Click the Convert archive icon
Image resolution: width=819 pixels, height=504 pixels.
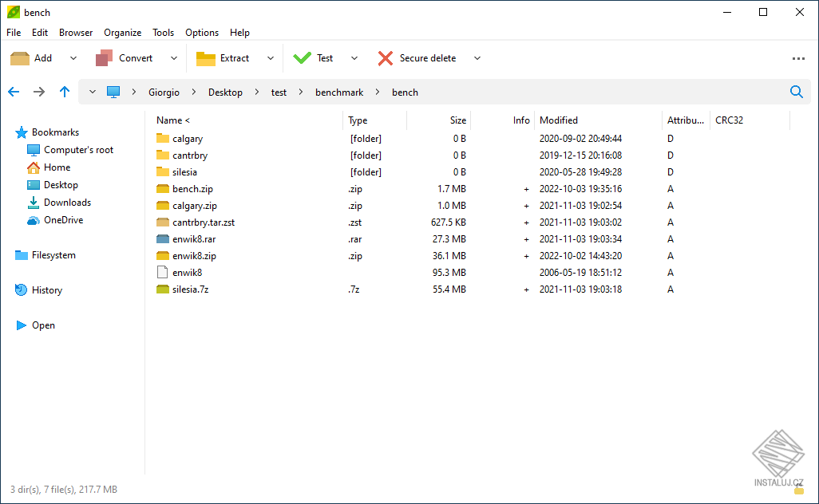click(x=104, y=58)
